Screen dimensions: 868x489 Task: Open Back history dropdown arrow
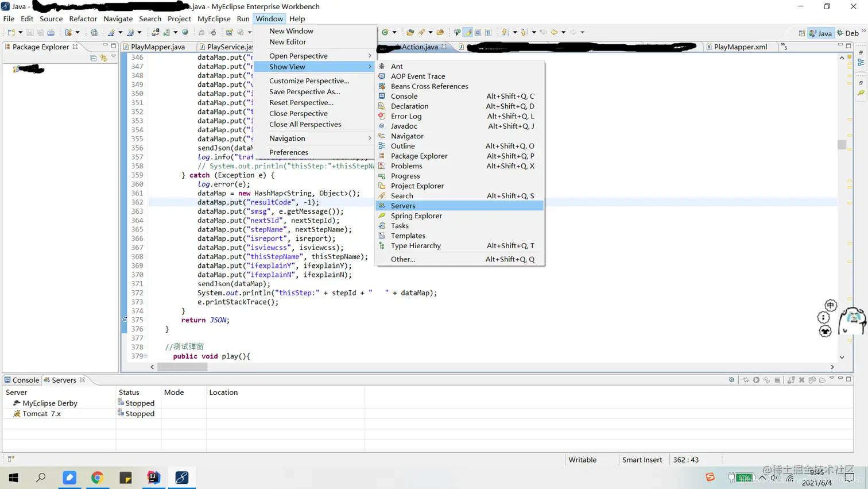pyautogui.click(x=563, y=32)
